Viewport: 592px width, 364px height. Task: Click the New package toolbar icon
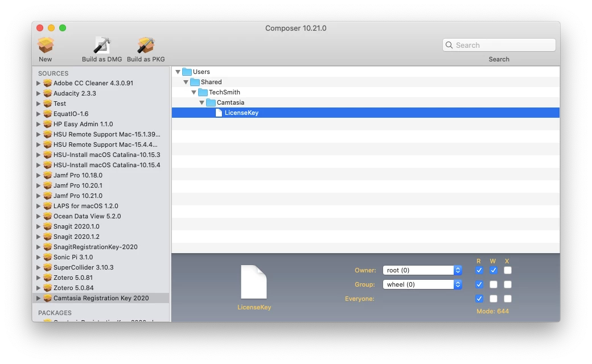pos(46,45)
